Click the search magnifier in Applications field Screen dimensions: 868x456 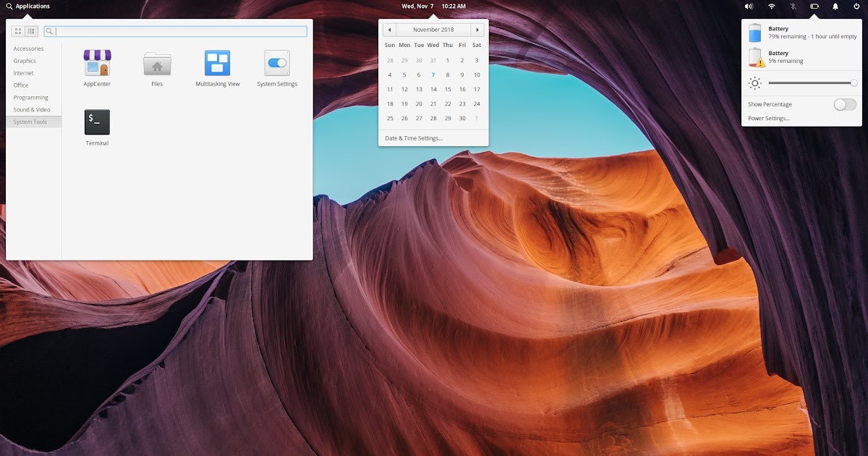(x=50, y=31)
